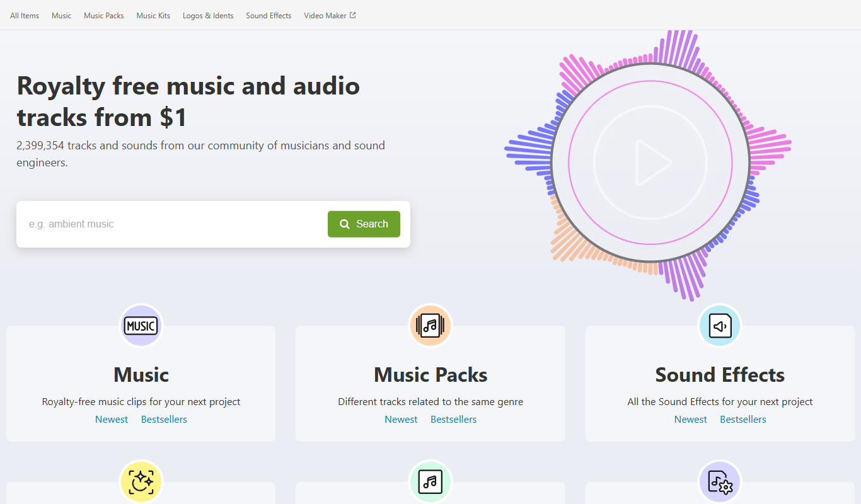View Newest under Music
The width and height of the screenshot is (861, 504).
point(112,420)
